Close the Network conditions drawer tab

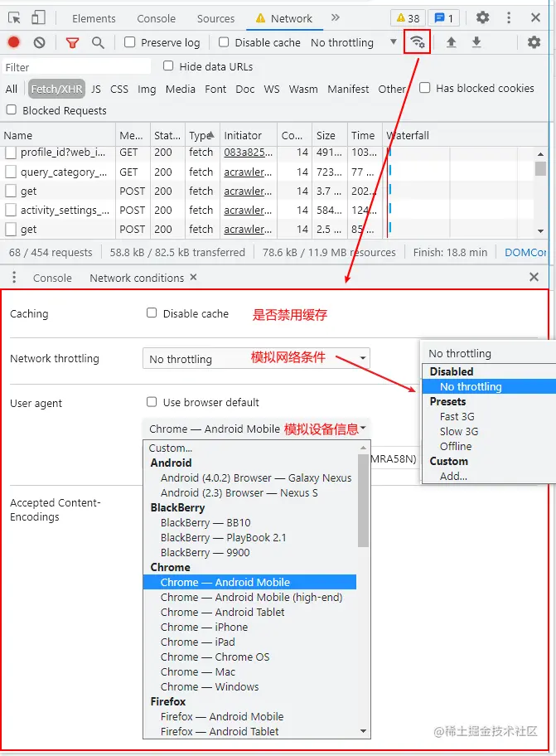[x=193, y=277]
